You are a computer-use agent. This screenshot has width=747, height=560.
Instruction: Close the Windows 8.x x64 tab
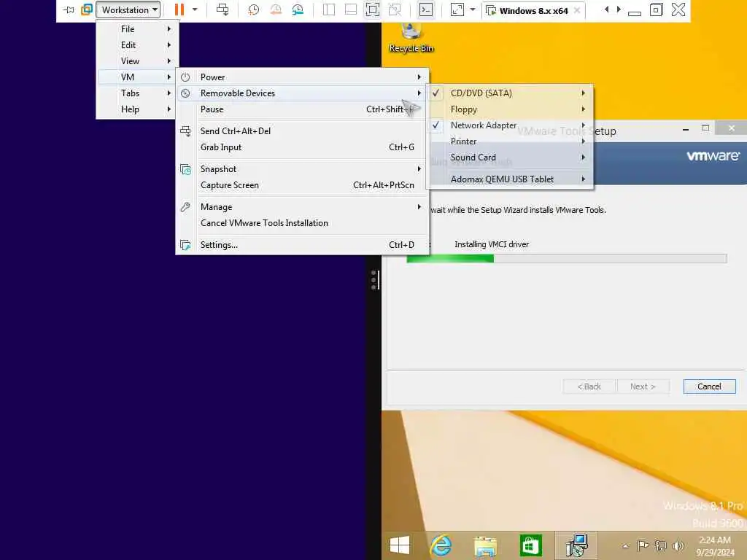tap(577, 10)
